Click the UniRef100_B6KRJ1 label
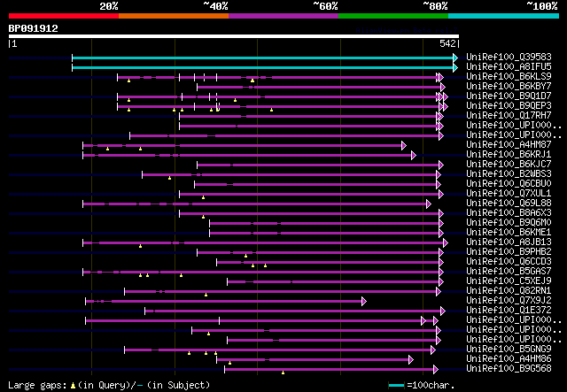Screen dimensions: 567x392 (509, 155)
